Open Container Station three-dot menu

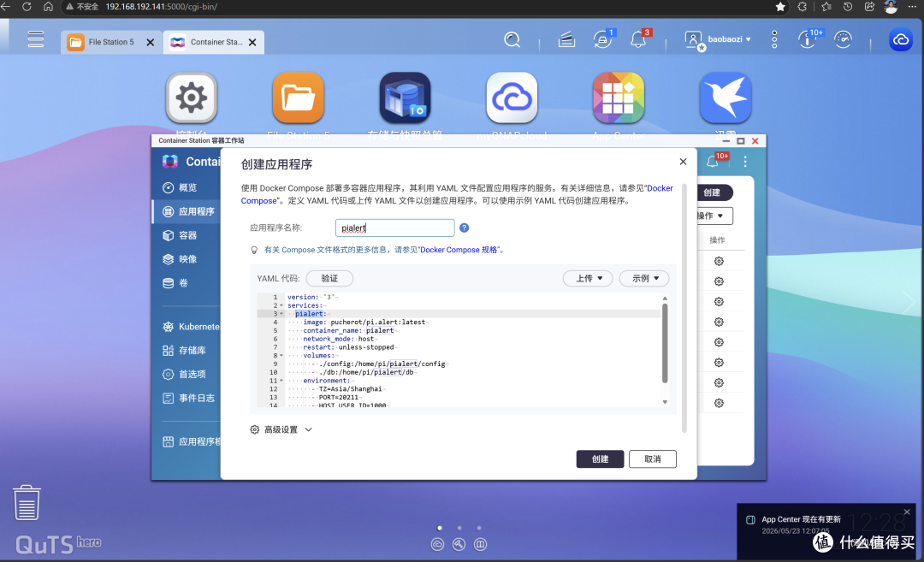tap(745, 162)
